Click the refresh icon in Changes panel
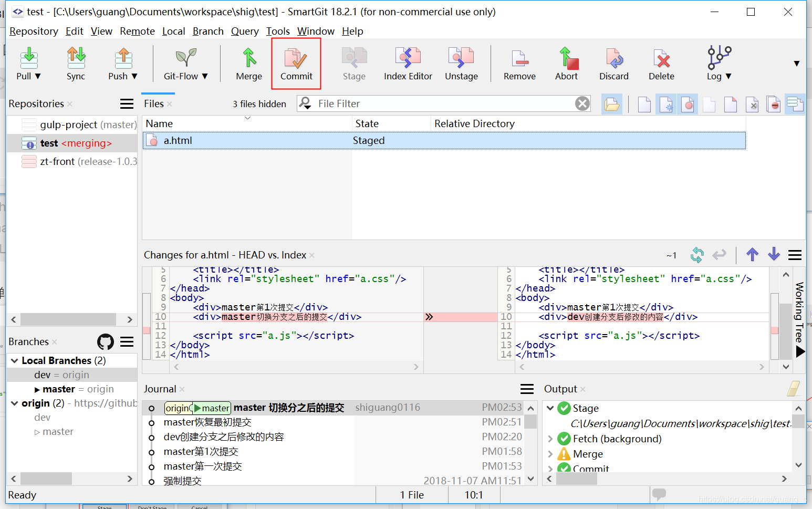The width and height of the screenshot is (812, 509). [x=697, y=255]
